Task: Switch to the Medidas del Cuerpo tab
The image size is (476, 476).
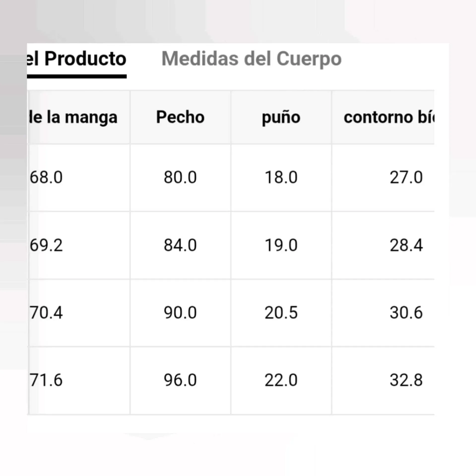Action: [x=251, y=59]
